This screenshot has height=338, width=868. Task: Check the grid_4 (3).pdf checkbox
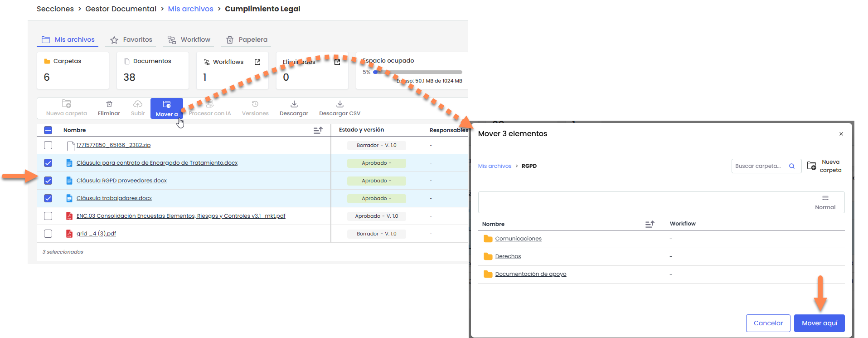(x=48, y=234)
